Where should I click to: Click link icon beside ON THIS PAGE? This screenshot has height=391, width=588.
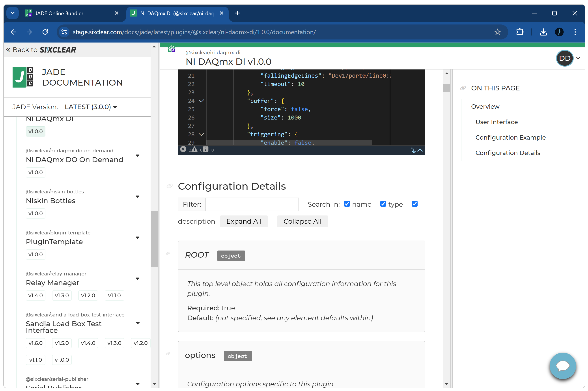click(463, 88)
